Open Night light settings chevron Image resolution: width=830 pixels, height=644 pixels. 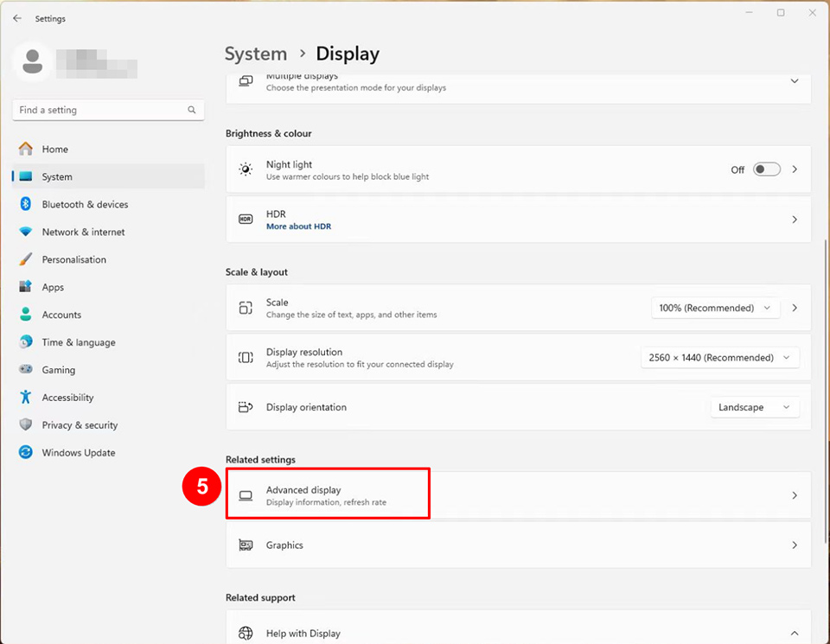[795, 169]
